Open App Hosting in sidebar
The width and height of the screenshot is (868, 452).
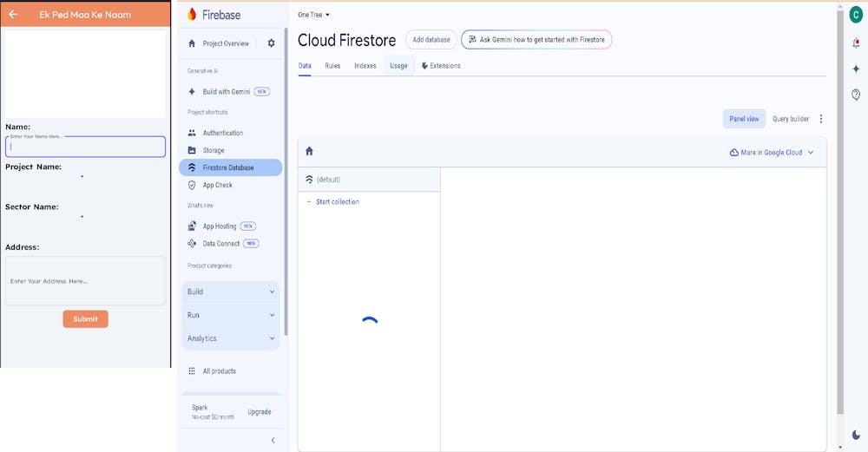[220, 226]
